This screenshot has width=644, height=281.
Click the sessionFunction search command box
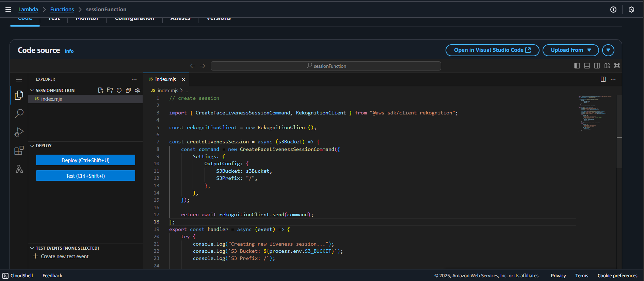coord(326,66)
